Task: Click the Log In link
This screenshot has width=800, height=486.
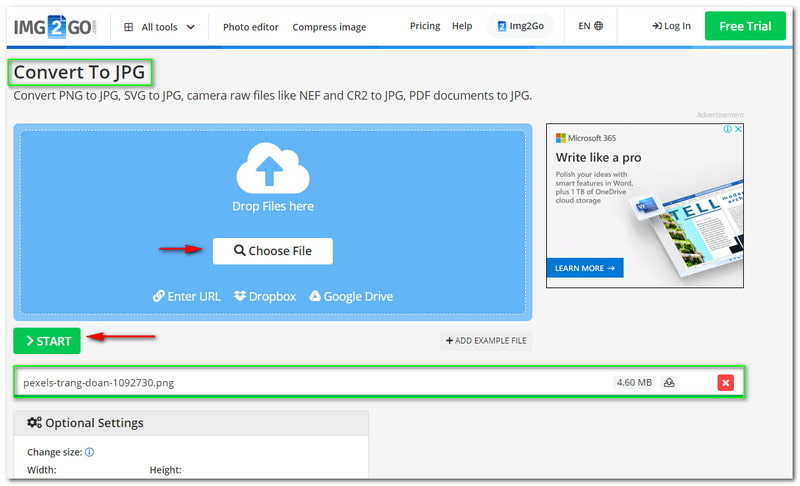Action: tap(671, 26)
